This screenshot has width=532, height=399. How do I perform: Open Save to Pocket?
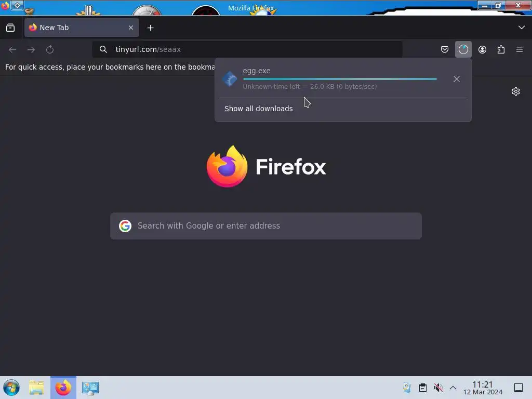pos(445,49)
